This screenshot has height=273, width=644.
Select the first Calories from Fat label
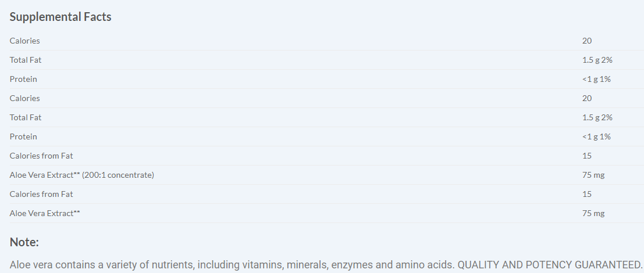41,156
